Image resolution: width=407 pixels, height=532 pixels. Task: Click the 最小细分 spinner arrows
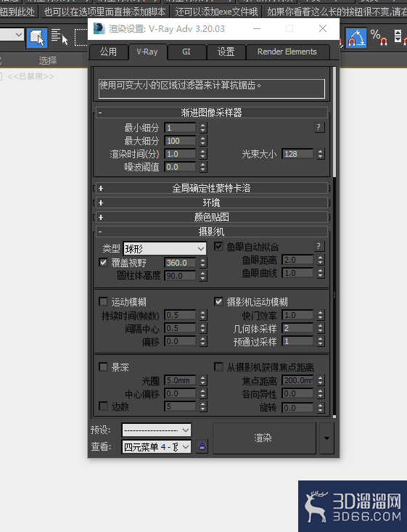click(203, 128)
